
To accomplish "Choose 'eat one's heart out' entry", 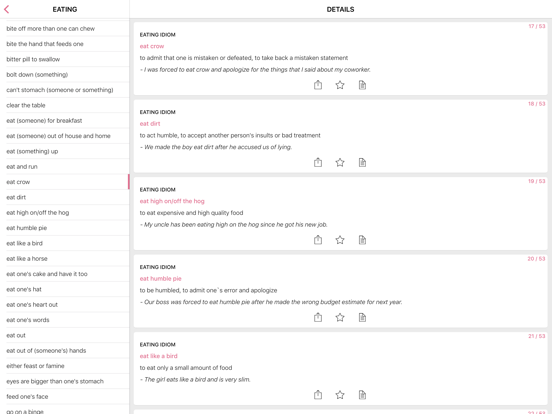I will coord(65,305).
